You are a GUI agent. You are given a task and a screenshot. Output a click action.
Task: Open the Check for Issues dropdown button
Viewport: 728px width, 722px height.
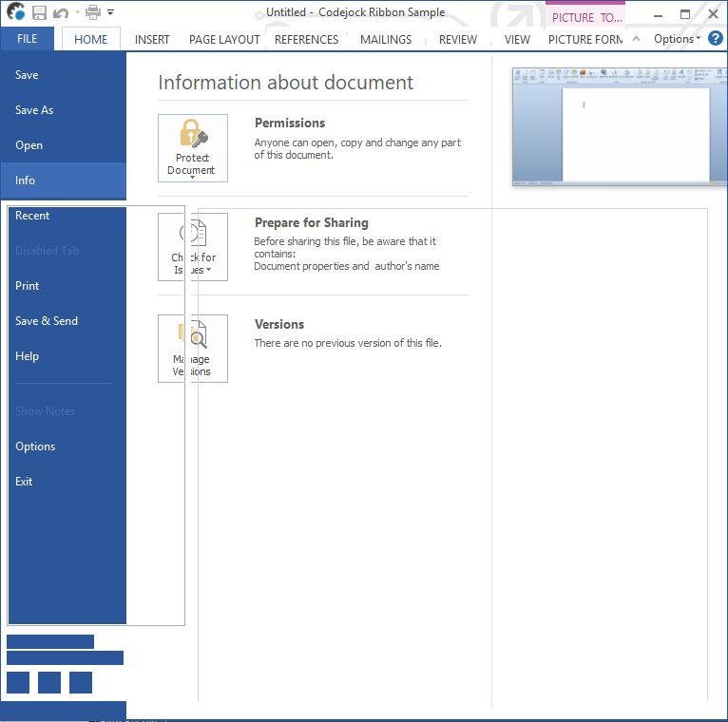[x=193, y=247]
